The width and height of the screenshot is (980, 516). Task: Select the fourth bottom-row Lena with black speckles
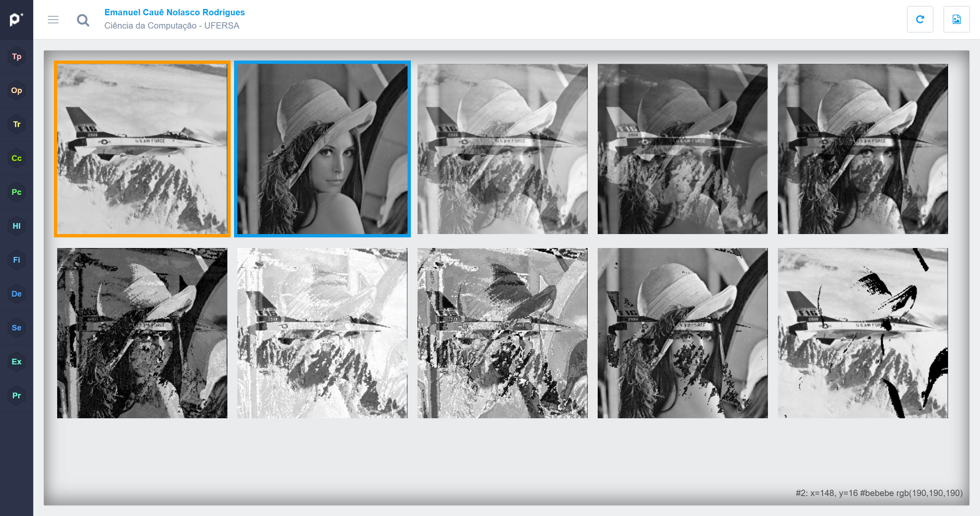click(x=682, y=333)
